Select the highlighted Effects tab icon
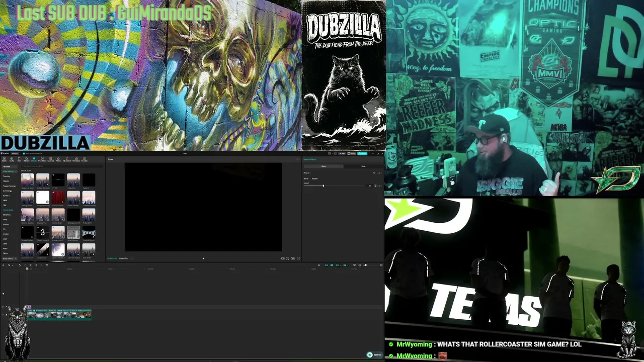The height and width of the screenshot is (362, 644). click(x=34, y=159)
